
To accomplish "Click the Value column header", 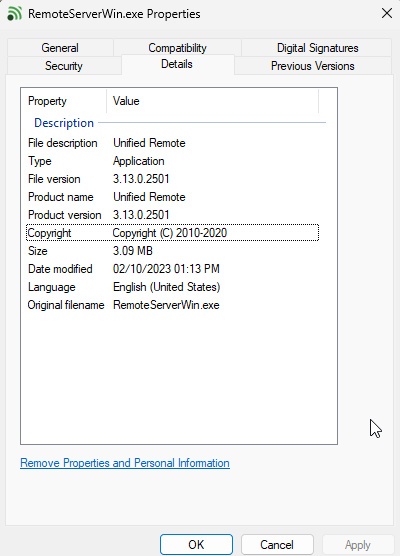I will [x=212, y=101].
